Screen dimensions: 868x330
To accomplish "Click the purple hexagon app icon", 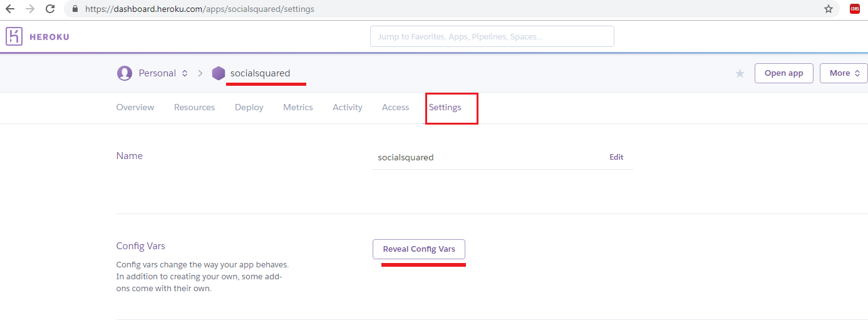I will [219, 73].
